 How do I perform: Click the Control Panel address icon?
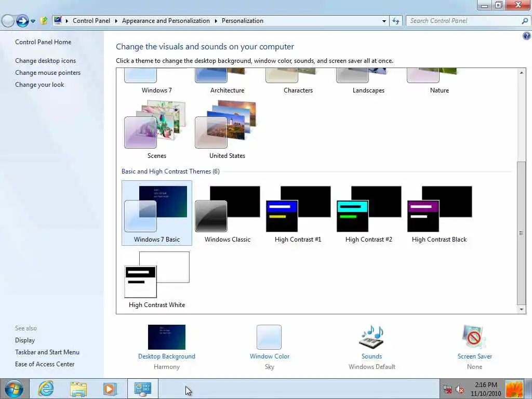[58, 21]
